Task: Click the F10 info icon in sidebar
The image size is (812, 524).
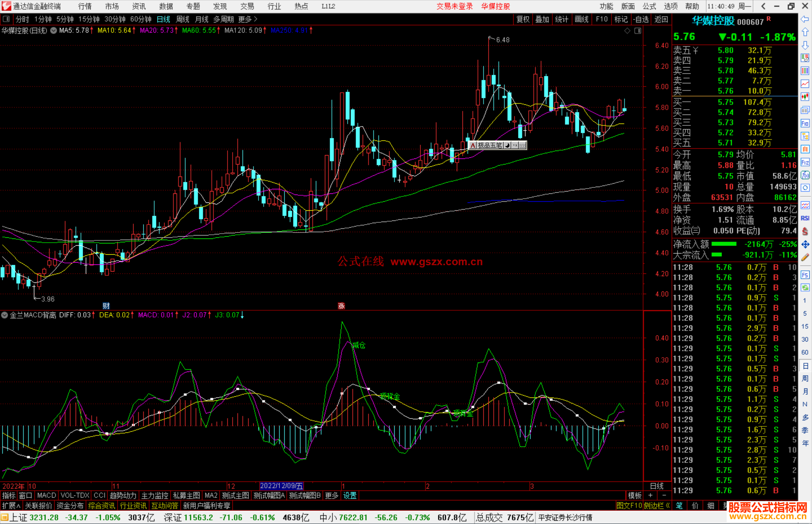Action: point(805,123)
